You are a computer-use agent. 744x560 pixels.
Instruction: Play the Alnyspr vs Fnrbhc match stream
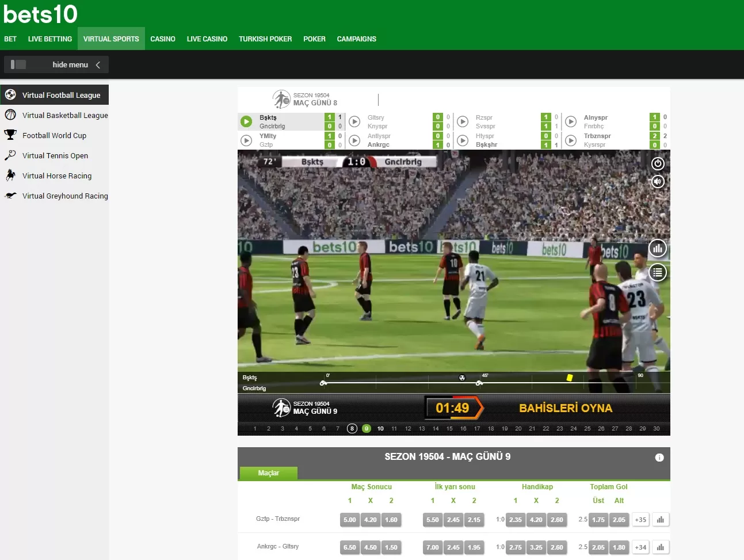(x=571, y=121)
